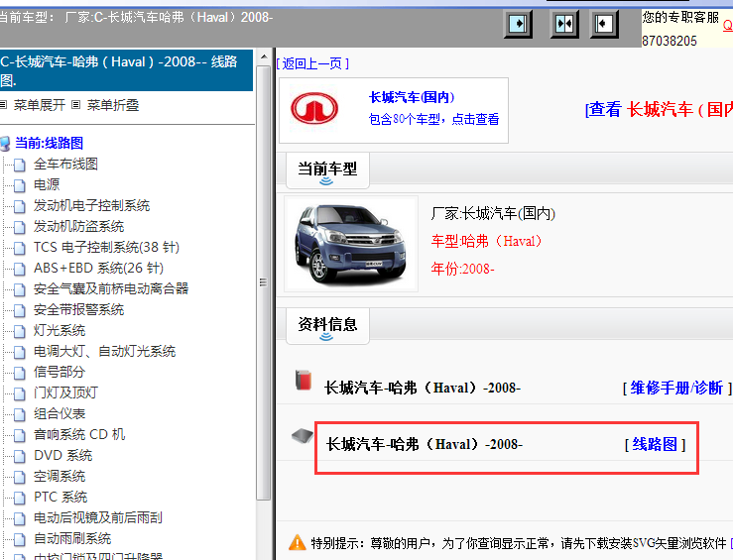This screenshot has height=560, width=733.
Task: Click the sidebar scrollbar up arrow
Action: [264, 56]
